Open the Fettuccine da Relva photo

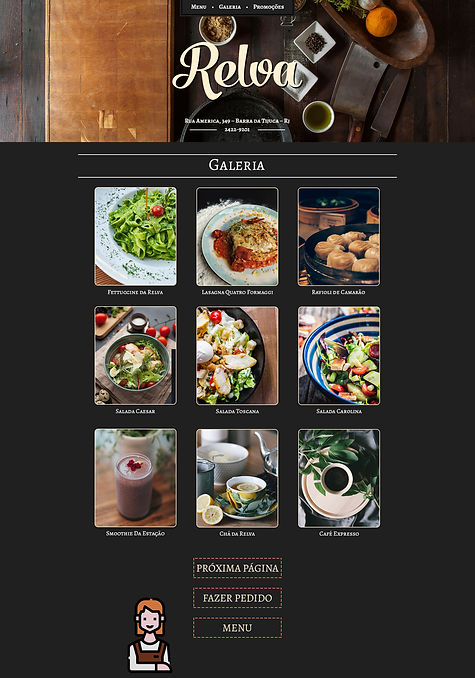(136, 237)
